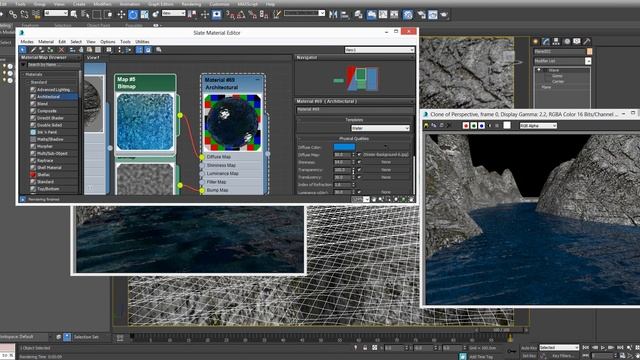Click the red Delete Selected icon in Slate

pyautogui.click(x=61, y=50)
